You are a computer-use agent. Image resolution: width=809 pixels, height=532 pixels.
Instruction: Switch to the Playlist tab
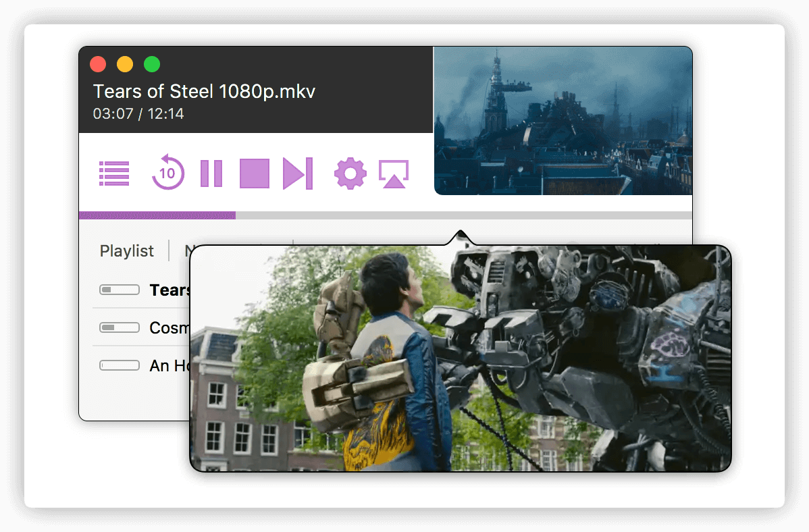126,250
